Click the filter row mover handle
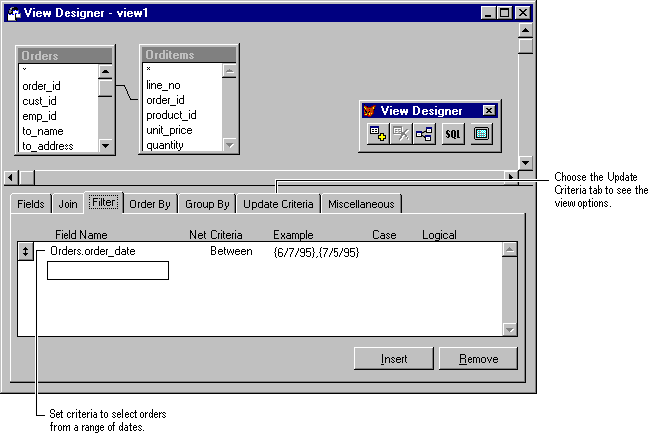Image resolution: width=651 pixels, height=435 pixels. click(x=25, y=252)
